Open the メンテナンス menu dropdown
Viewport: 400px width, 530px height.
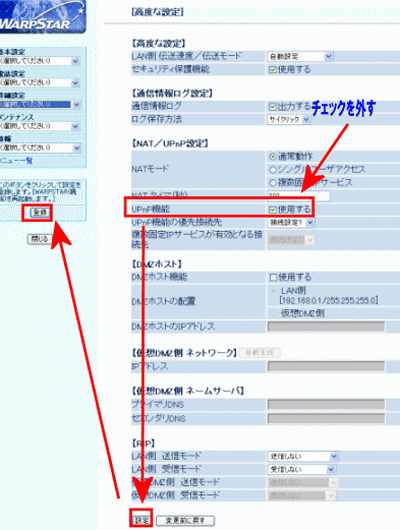[39, 126]
